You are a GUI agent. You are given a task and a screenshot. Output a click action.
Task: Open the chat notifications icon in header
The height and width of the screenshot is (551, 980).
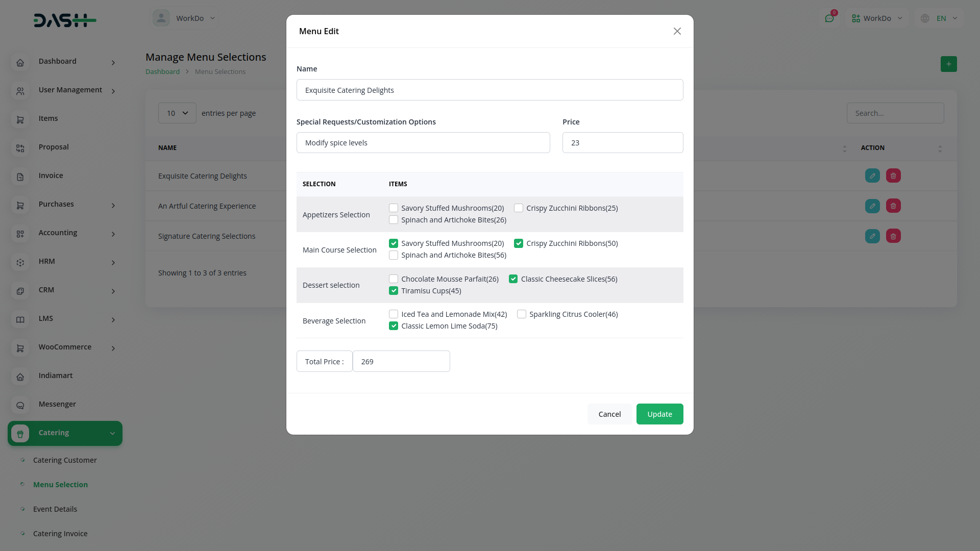click(829, 18)
